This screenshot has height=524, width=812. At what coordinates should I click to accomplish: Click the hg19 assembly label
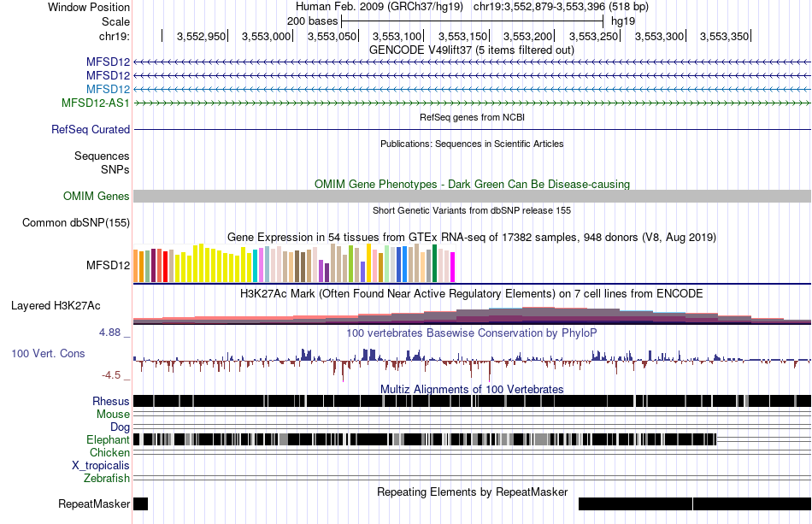[623, 21]
